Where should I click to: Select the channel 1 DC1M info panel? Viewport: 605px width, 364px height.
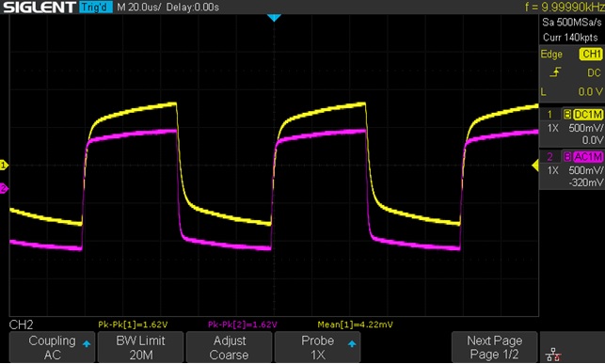[x=572, y=126]
